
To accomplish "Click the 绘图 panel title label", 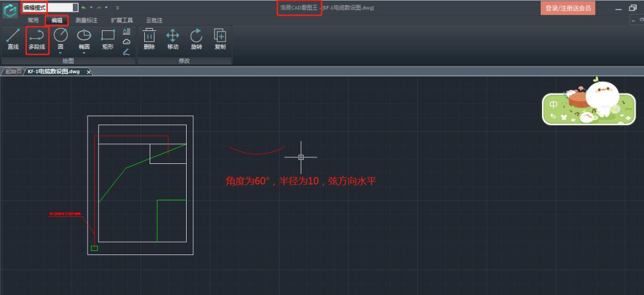I will click(68, 61).
